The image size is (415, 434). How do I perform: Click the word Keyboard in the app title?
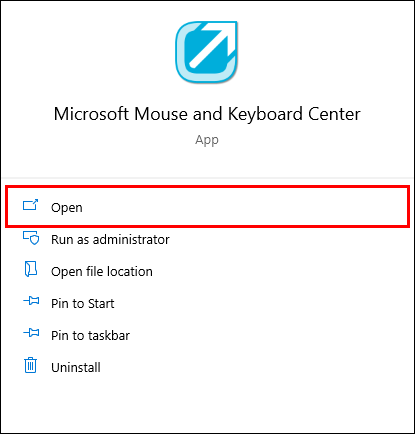(x=265, y=115)
